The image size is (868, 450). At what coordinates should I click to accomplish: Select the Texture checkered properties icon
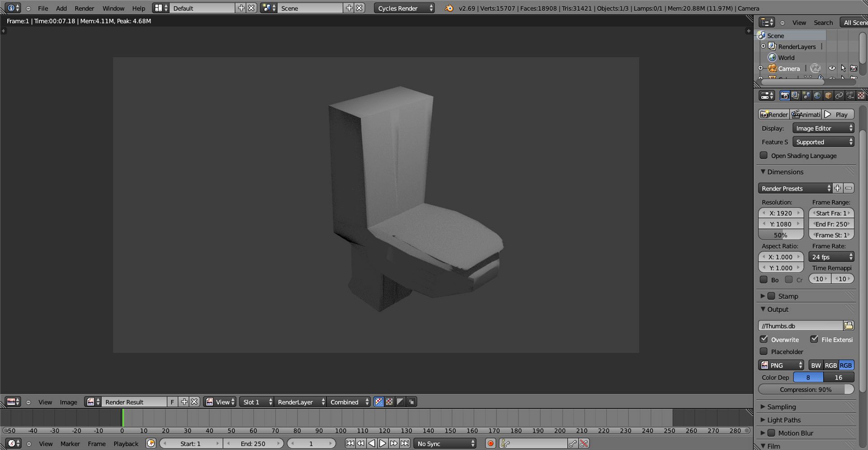click(861, 96)
